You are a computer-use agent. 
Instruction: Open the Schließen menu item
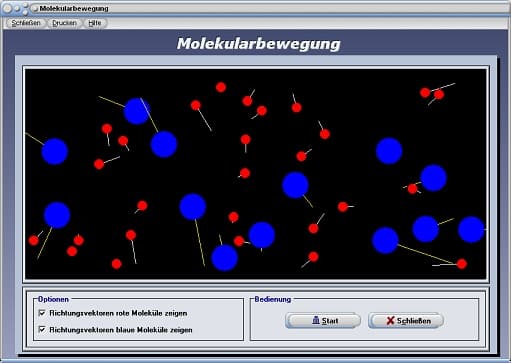26,23
